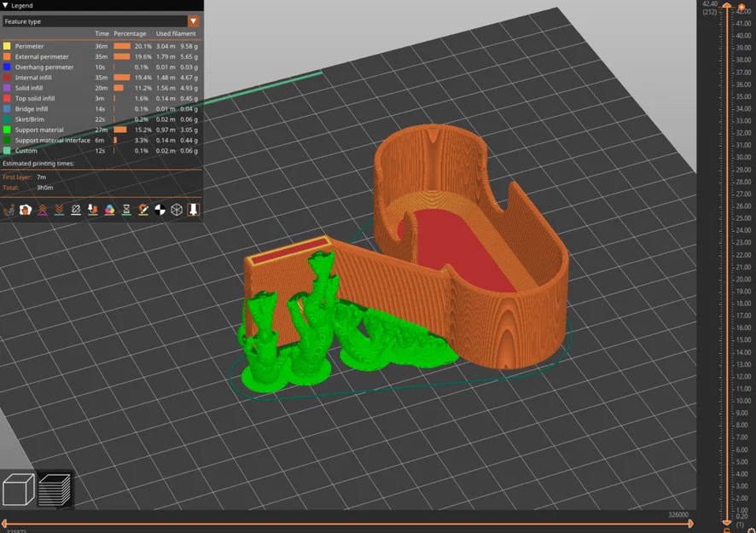756x533 pixels.
Task: Open the Feature type dropdown
Action: coord(101,21)
